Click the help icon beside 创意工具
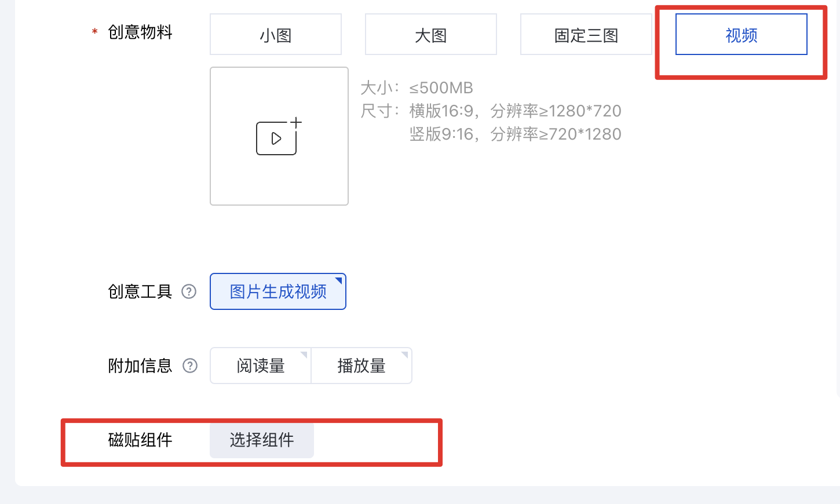 [x=189, y=291]
